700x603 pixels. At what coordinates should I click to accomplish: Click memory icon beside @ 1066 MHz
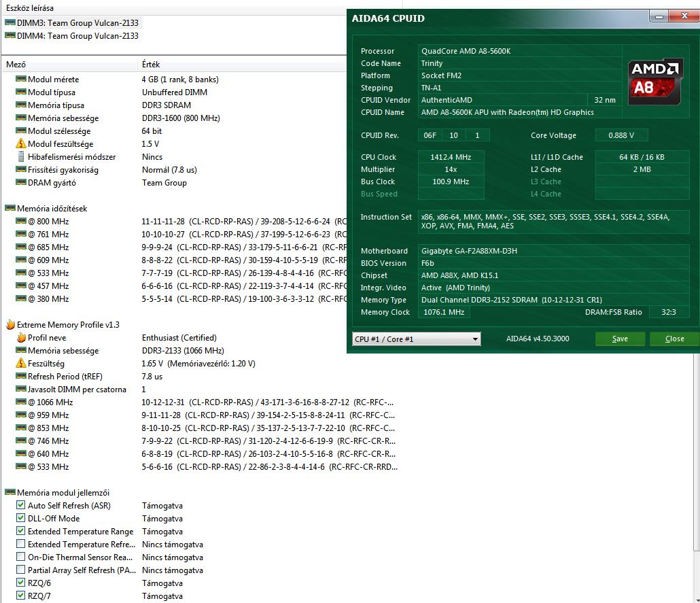click(21, 402)
